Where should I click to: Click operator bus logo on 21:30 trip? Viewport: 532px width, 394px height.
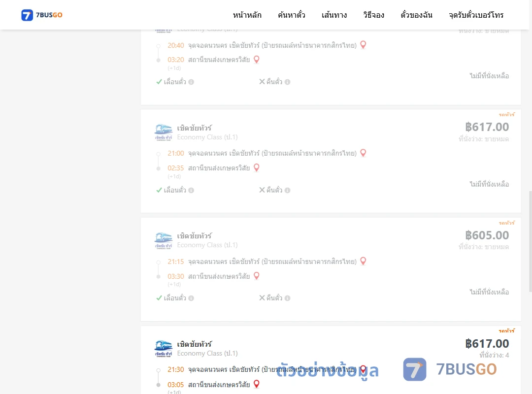click(164, 349)
